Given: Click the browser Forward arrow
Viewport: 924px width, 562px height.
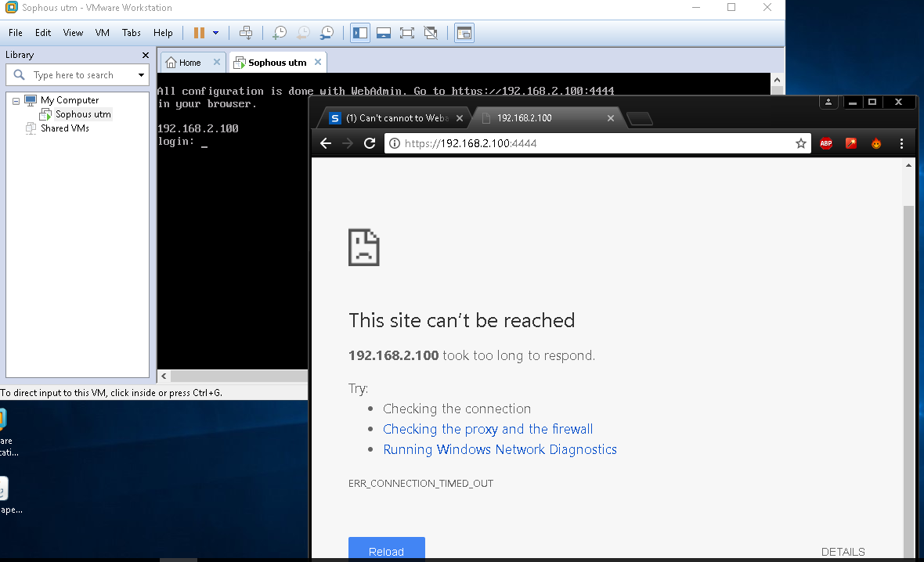Looking at the screenshot, I should pyautogui.click(x=348, y=143).
